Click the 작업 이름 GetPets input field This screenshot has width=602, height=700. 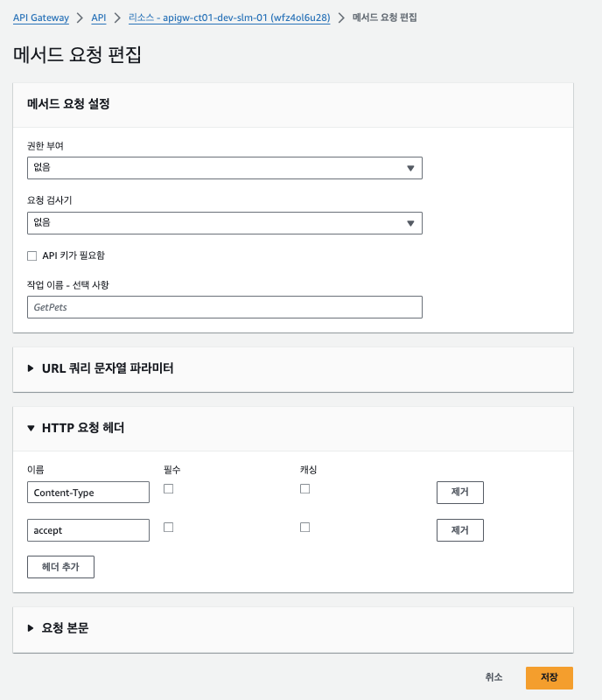tap(225, 307)
